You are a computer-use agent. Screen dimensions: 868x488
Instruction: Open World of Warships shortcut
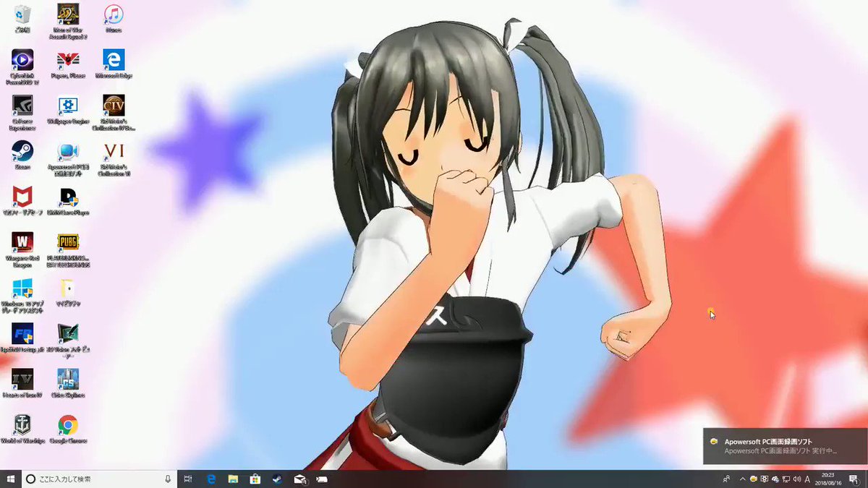22,429
